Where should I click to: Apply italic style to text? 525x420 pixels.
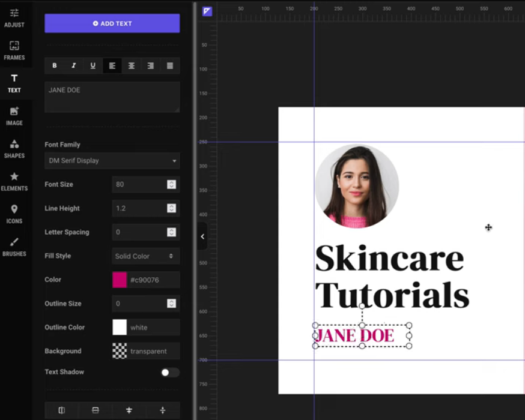(x=73, y=65)
